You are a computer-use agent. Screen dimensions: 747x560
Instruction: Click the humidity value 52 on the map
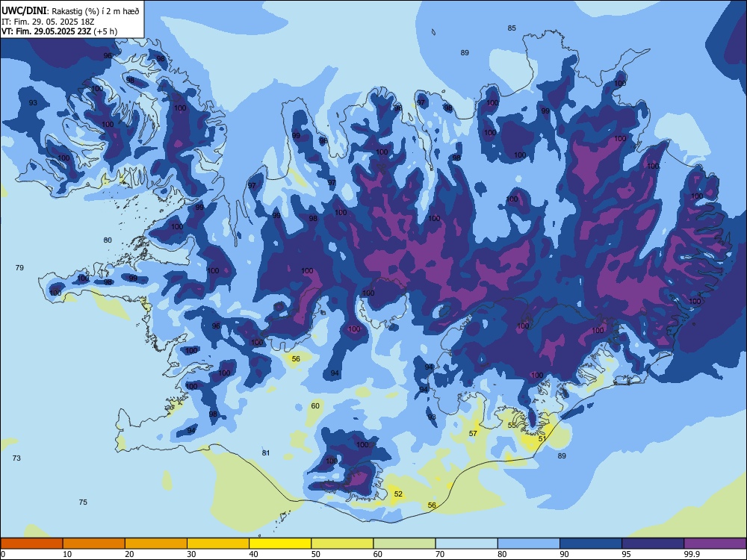click(398, 494)
